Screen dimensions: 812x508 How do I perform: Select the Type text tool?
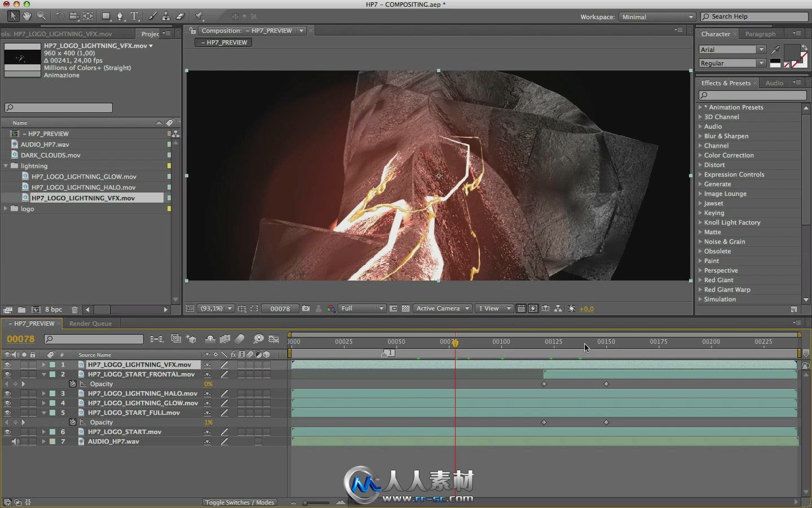(135, 16)
